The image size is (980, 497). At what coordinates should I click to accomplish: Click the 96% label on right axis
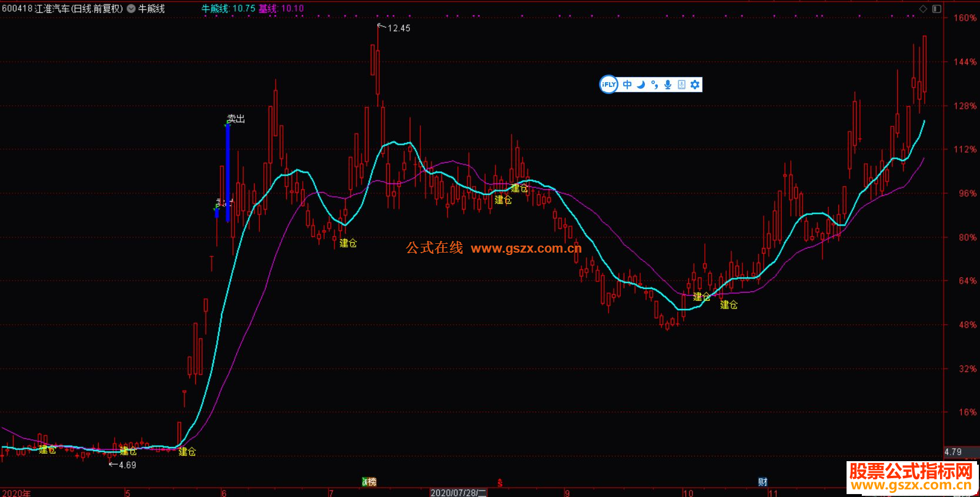pos(968,193)
